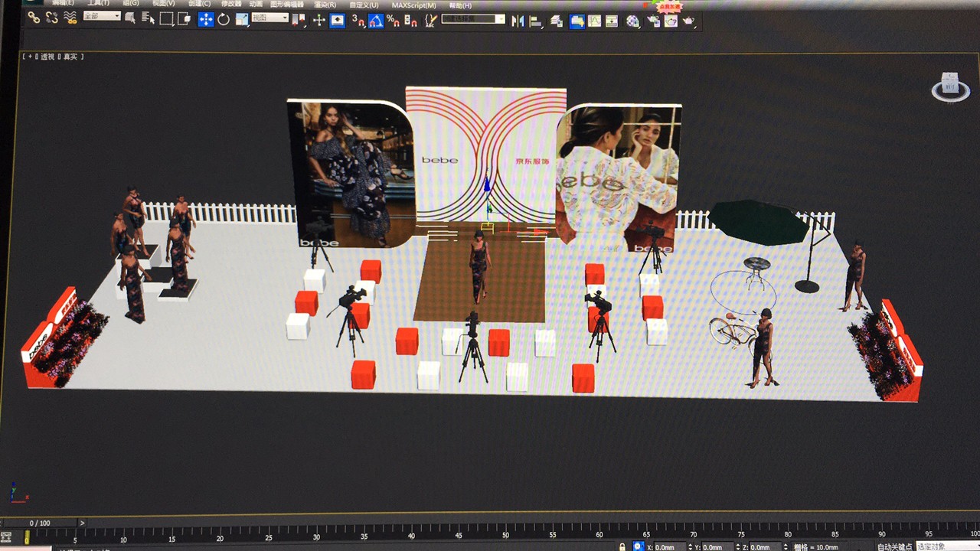This screenshot has width=980, height=551.
Task: Click the 0 / 100 time slider
Action: click(x=40, y=523)
